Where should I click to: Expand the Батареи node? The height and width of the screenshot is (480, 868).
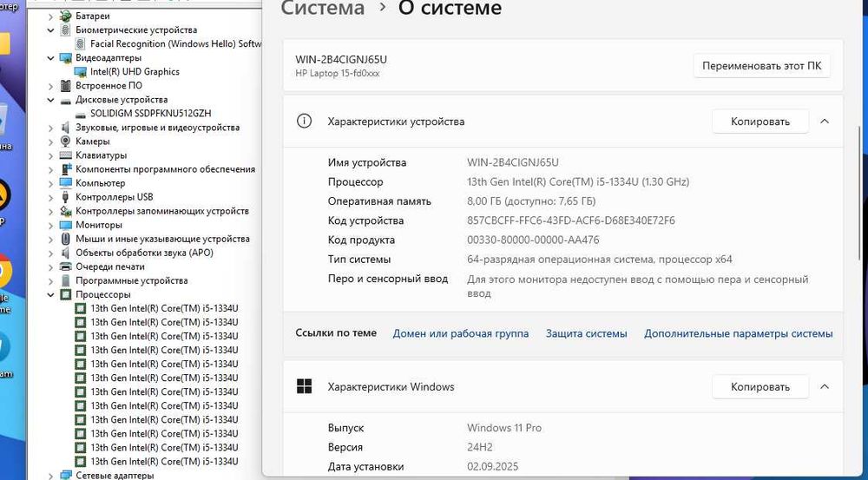(x=51, y=16)
